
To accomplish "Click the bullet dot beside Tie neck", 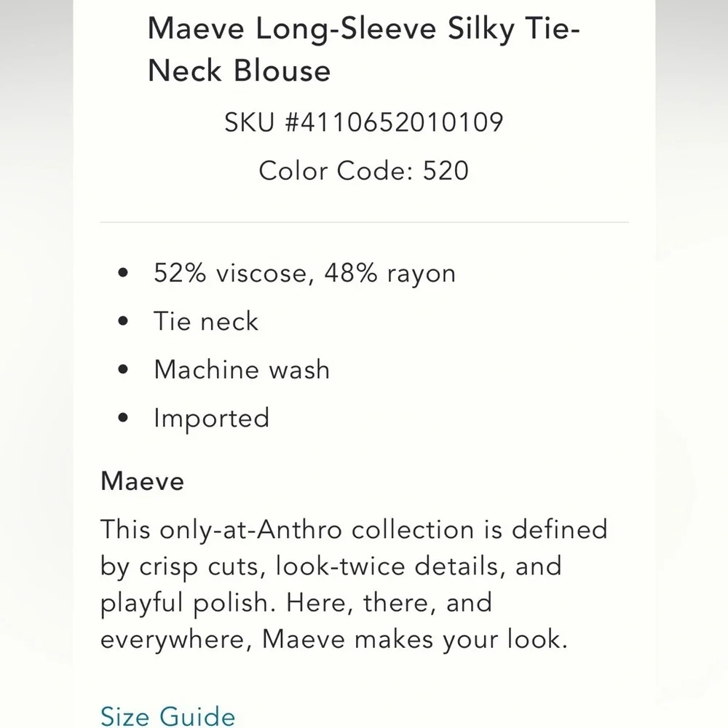I will pos(123,321).
